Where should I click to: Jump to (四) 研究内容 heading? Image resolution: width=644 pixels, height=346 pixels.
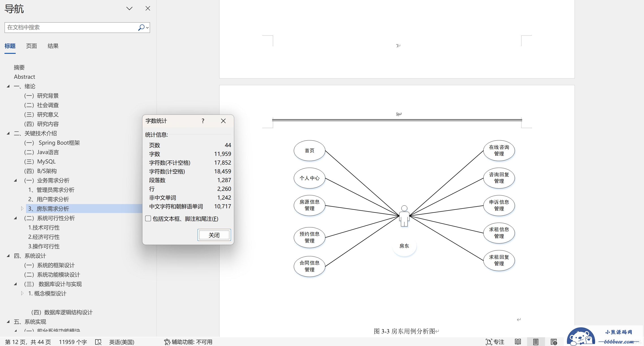(41, 124)
